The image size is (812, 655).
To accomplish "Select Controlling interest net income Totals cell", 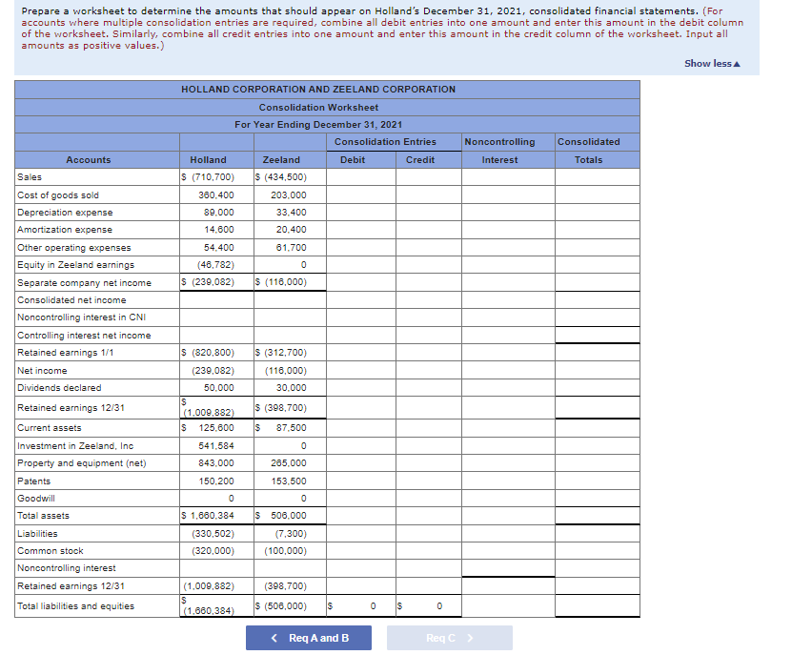I will point(598,335).
